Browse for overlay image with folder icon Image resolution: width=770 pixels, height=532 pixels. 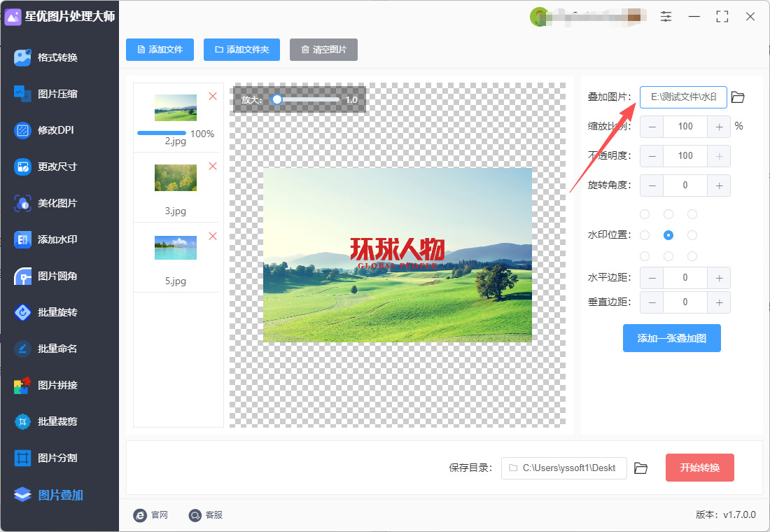738,97
